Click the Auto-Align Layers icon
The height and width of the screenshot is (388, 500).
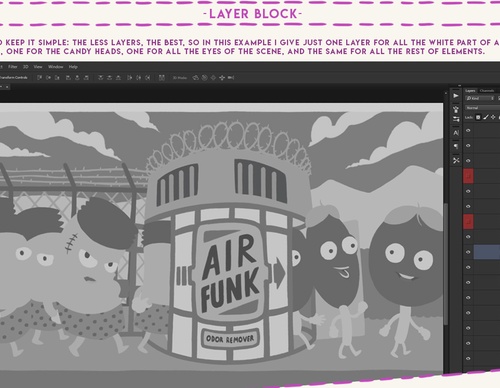pos(162,78)
